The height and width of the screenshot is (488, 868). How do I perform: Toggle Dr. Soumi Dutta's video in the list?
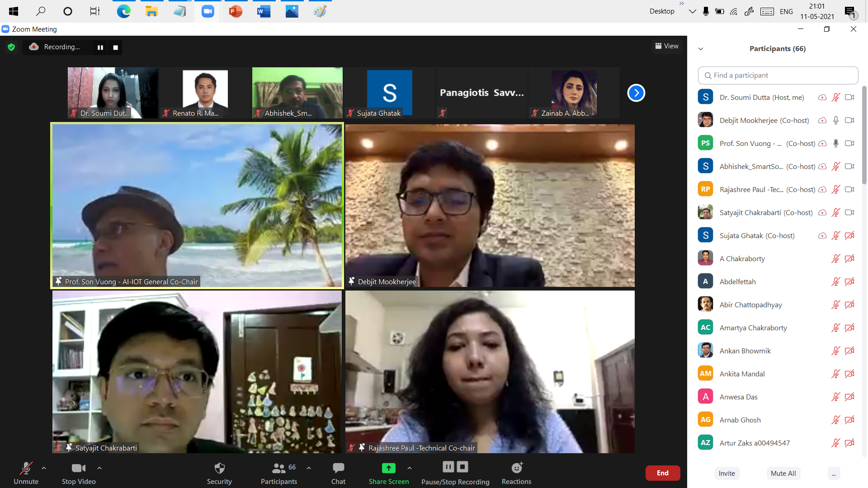coord(850,97)
